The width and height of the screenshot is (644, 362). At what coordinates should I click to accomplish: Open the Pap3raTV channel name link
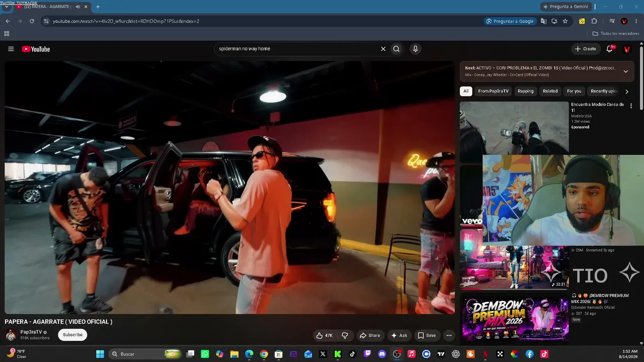pos(31,332)
